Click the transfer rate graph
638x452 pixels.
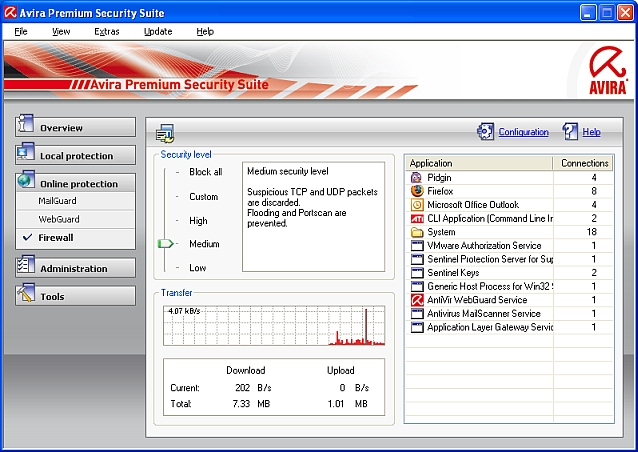[274, 325]
